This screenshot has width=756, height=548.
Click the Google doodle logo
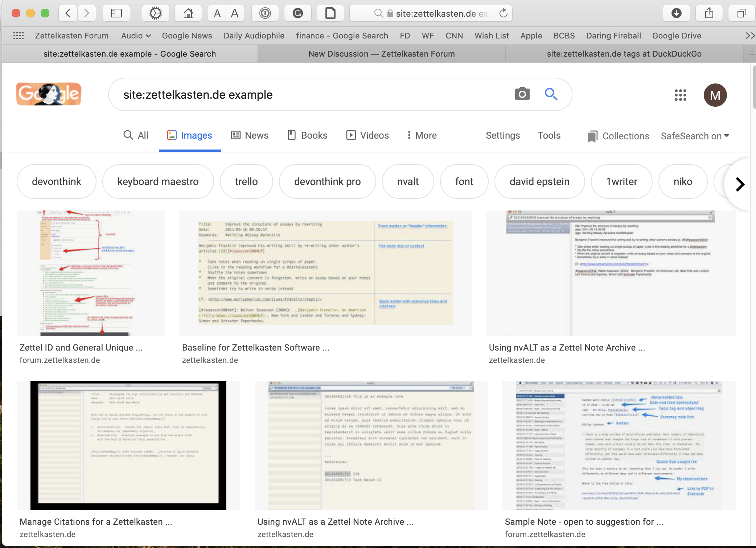tap(49, 94)
